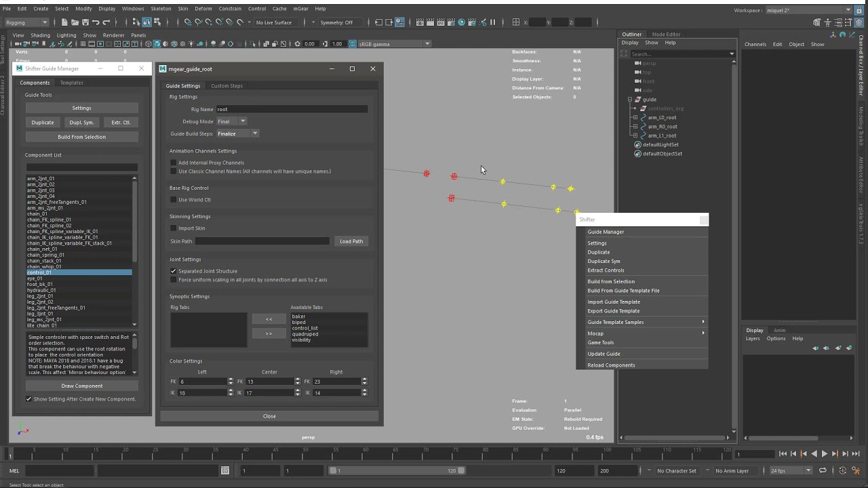Switch to the Custom Steps tab

point(226,86)
